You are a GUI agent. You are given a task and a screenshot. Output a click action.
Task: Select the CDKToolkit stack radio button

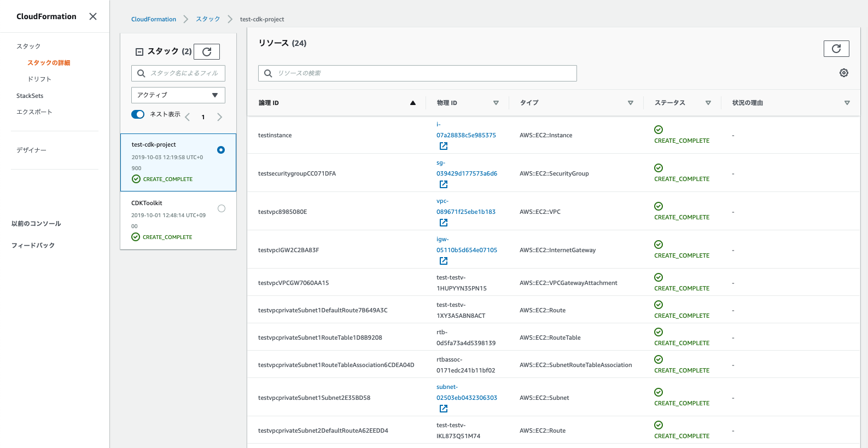tap(222, 208)
